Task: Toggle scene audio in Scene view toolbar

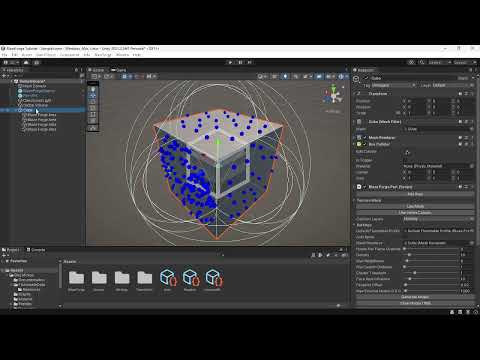Action: 295,76
